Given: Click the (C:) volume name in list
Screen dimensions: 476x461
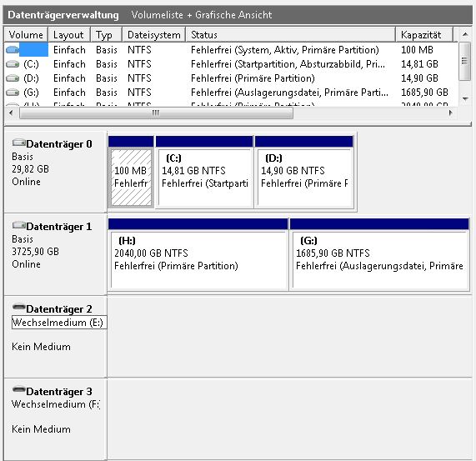Looking at the screenshot, I should (32, 64).
